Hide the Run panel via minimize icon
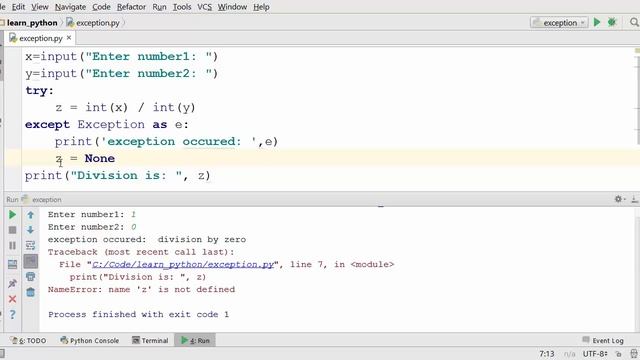 tap(635, 199)
